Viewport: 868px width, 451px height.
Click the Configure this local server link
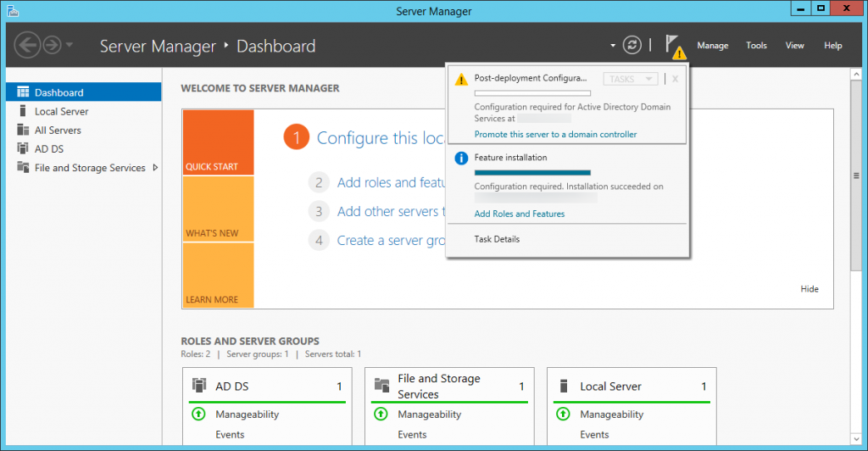point(381,138)
